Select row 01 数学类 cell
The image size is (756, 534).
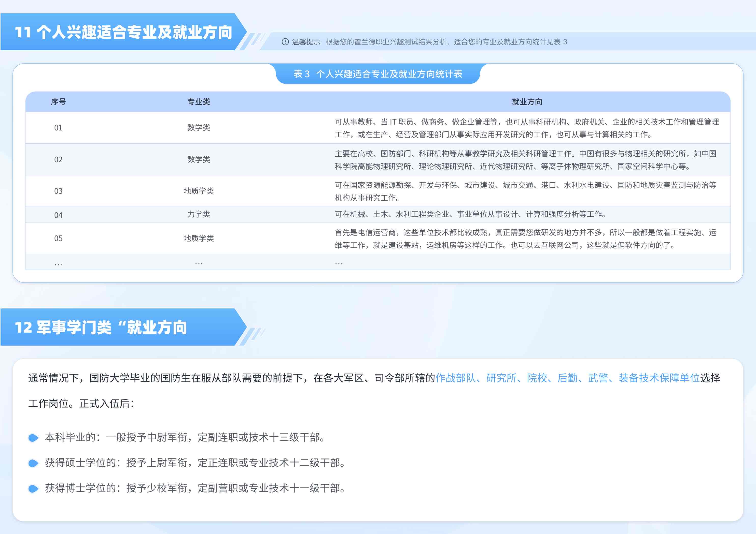coord(199,128)
